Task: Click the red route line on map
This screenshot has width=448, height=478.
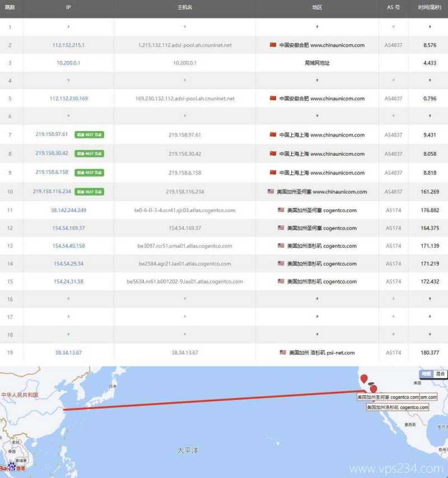Action: coord(213,401)
